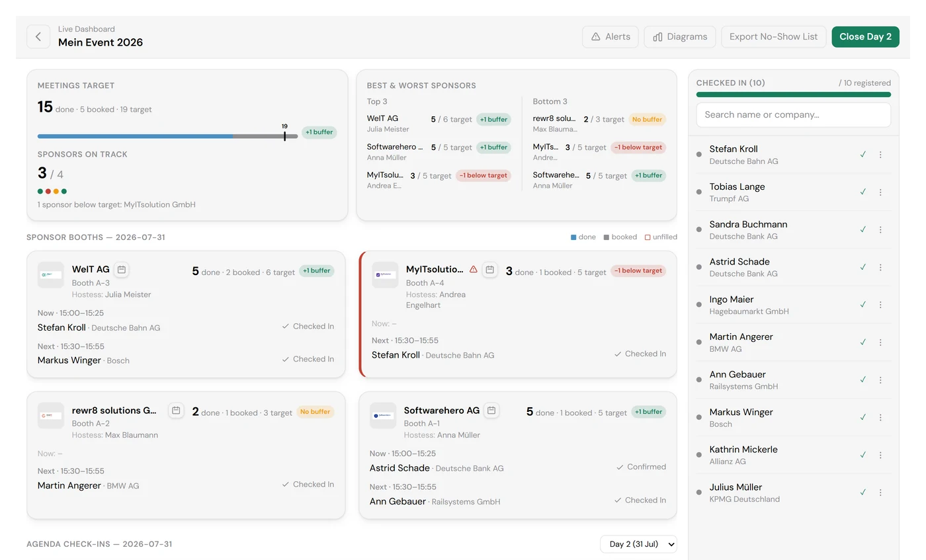Open calendar icon on rewr8 solutions booth
The width and height of the screenshot is (926, 560).
[176, 411]
